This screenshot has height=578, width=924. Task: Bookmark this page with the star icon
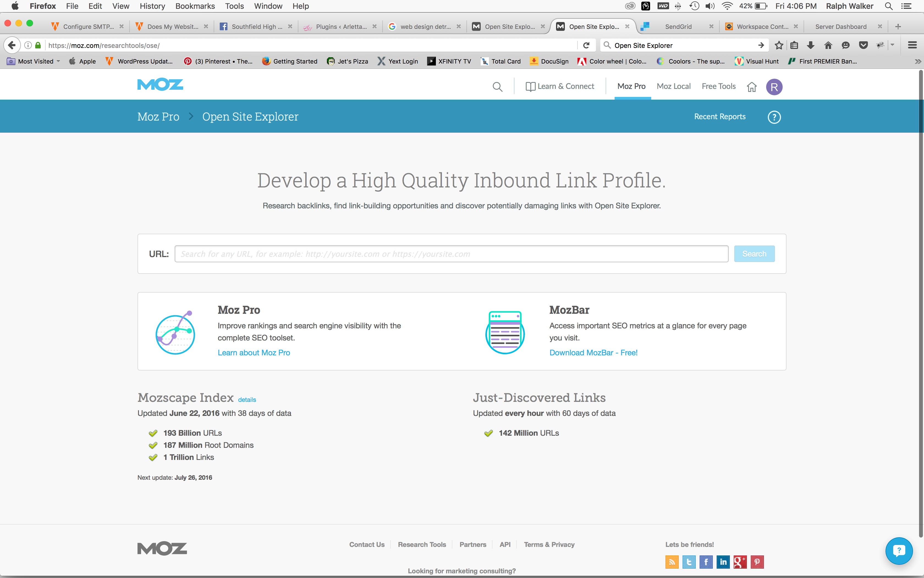tap(779, 45)
